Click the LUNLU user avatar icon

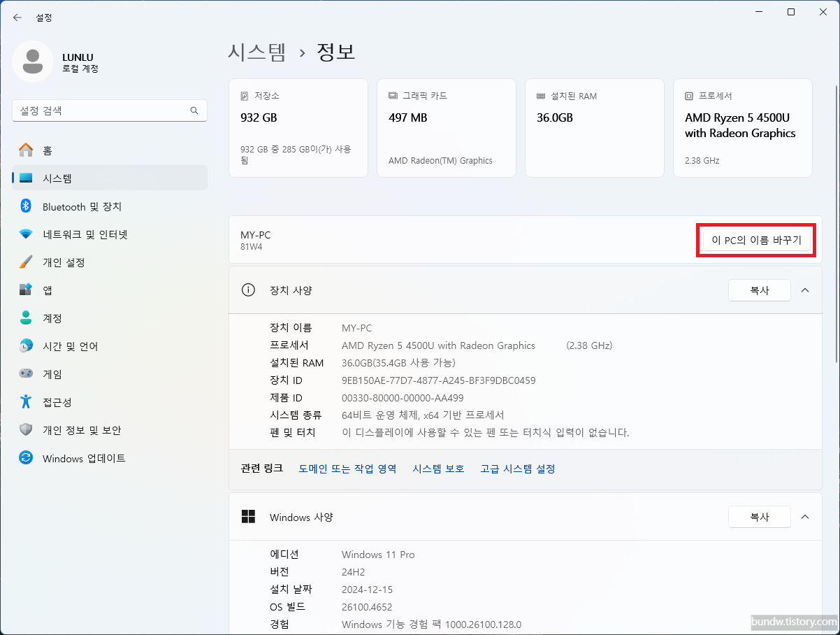(32, 62)
